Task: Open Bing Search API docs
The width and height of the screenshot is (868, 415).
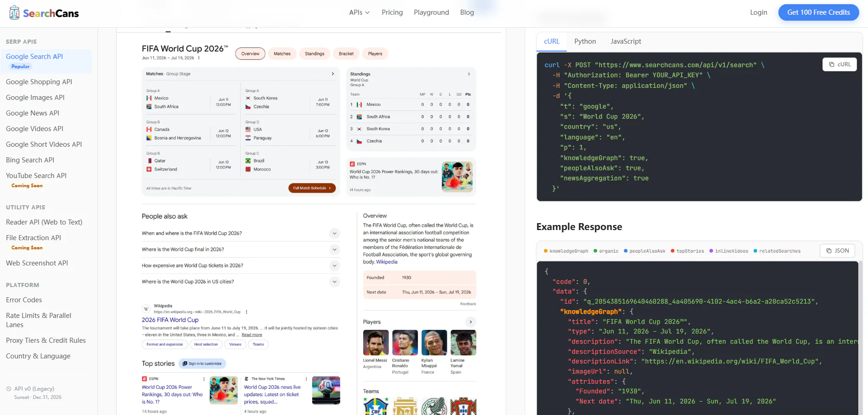Action: coord(30,160)
